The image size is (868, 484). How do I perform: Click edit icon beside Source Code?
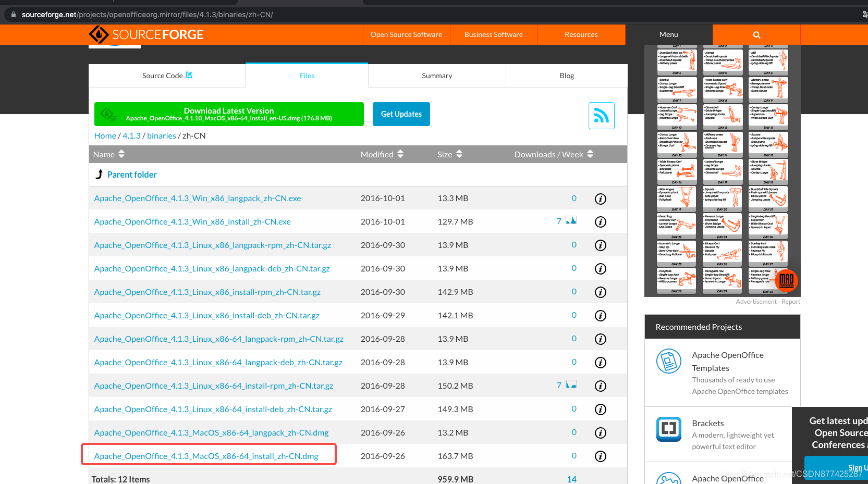[x=189, y=75]
